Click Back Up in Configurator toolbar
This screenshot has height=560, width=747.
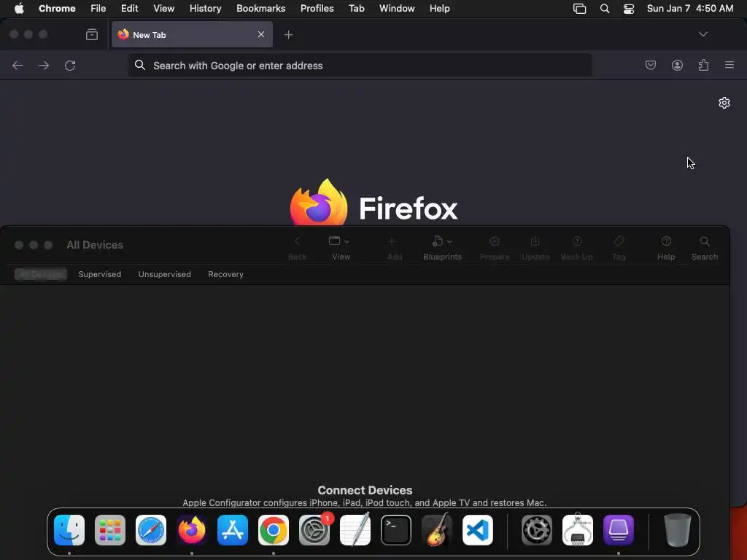pos(577,248)
